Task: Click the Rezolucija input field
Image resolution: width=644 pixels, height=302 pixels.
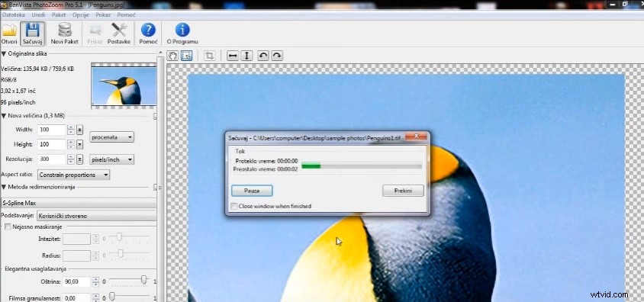Action: (x=51, y=159)
